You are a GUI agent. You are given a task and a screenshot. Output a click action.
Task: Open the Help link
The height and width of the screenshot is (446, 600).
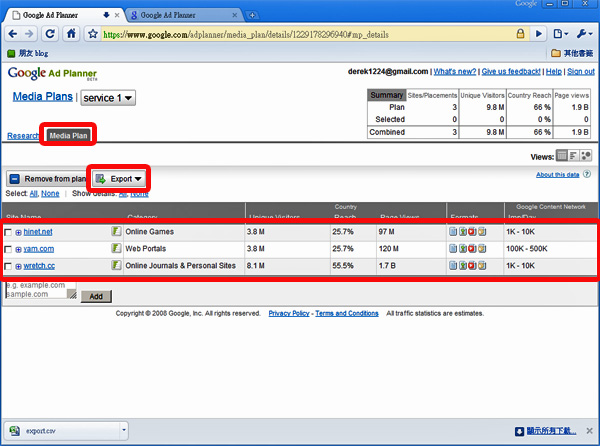click(554, 72)
